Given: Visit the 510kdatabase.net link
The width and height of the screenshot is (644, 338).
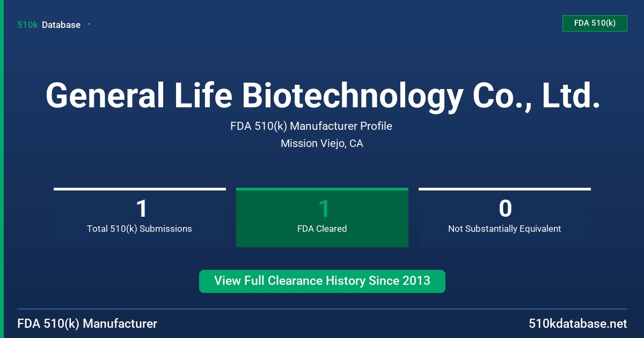Looking at the screenshot, I should [577, 324].
